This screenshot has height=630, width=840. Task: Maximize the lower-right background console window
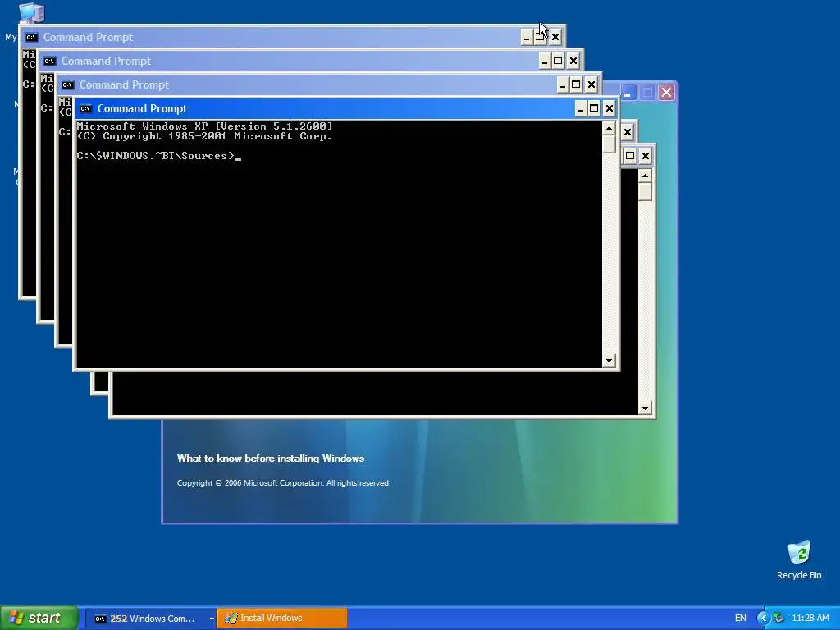point(631,156)
